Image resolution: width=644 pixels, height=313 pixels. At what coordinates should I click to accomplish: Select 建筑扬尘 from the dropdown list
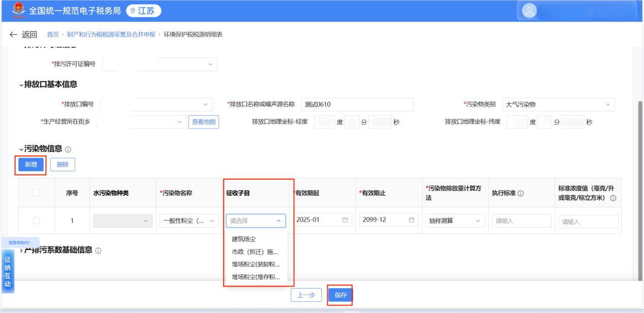coord(244,239)
